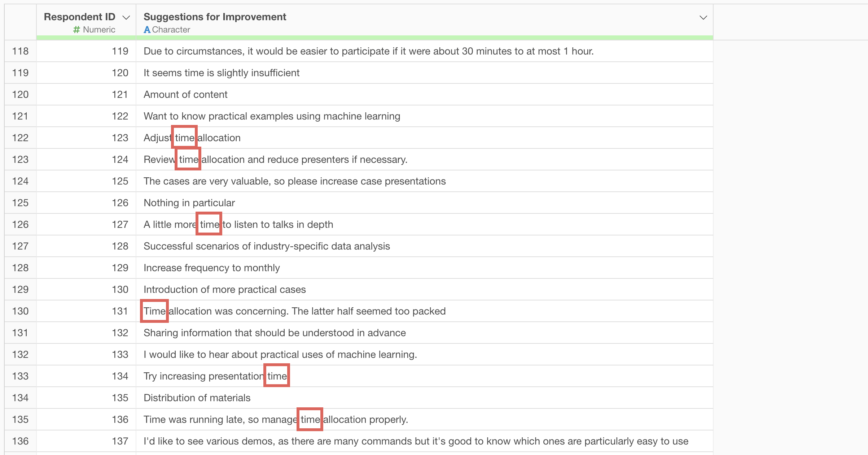
Task: Click the 'Increase frequency to monthly' cell
Action: click(x=425, y=268)
